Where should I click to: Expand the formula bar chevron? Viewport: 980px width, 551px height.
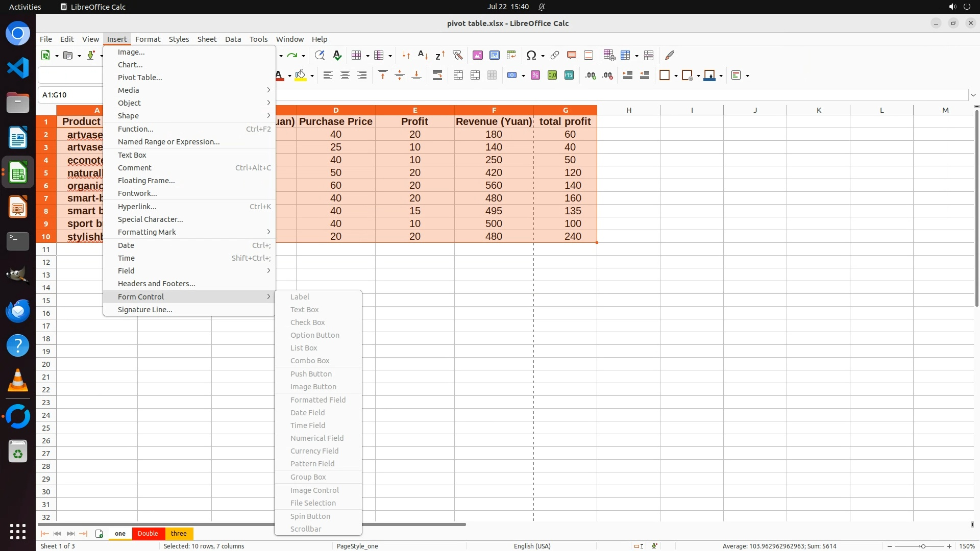tap(973, 95)
